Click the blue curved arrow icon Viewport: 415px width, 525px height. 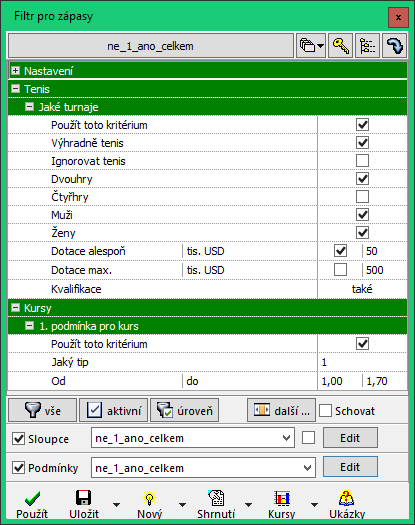point(395,46)
